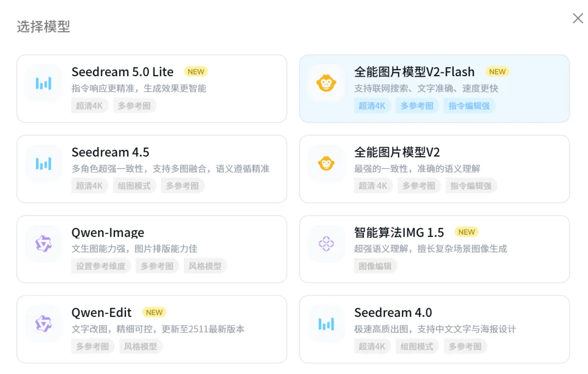Click the monkey icon for 全能图片模型V2
The image size is (588, 374).
click(x=326, y=163)
